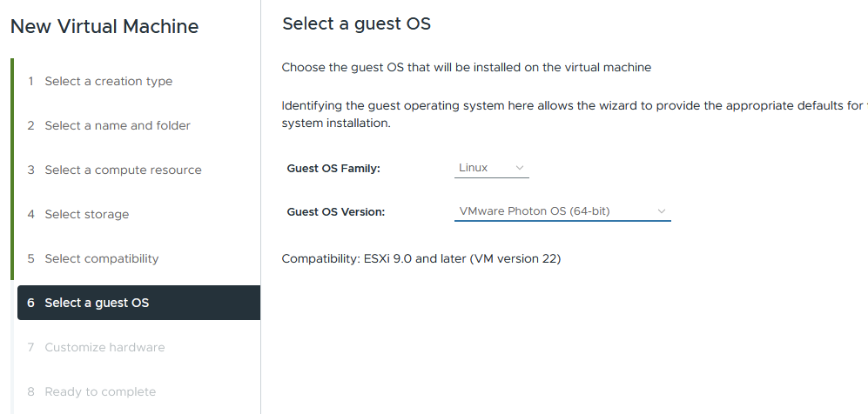Return to step 3 Select a compute resource
868x414 pixels.
click(123, 170)
